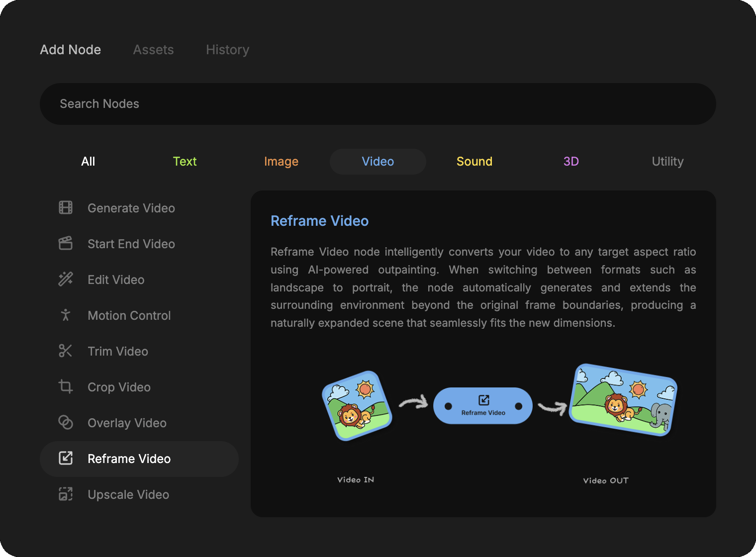Click the Motion Control figure icon

[66, 315]
